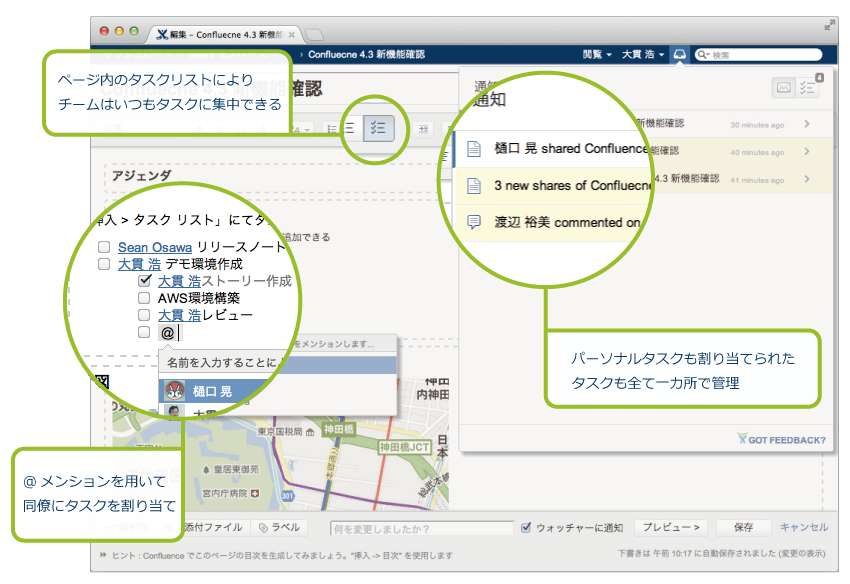This screenshot has height=584, width=850.
Task: Click document icon beside 3 new shares
Action: pyautogui.click(x=474, y=185)
